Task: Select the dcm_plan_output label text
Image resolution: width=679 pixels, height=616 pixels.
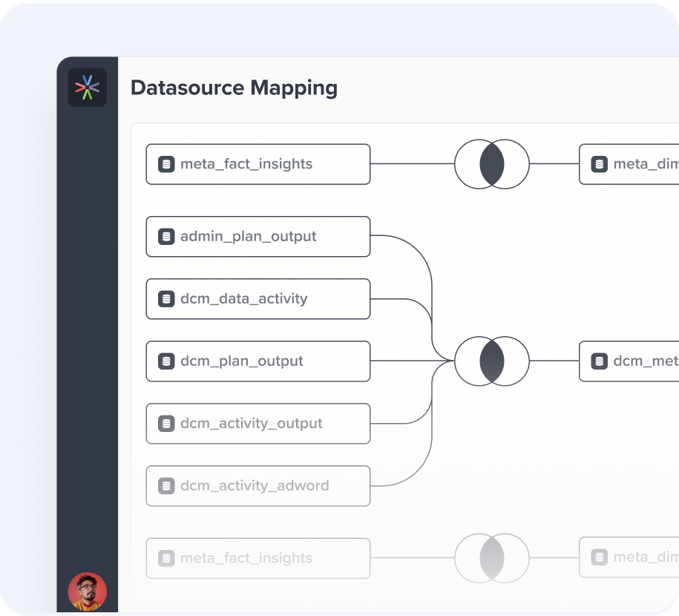Action: (x=242, y=361)
